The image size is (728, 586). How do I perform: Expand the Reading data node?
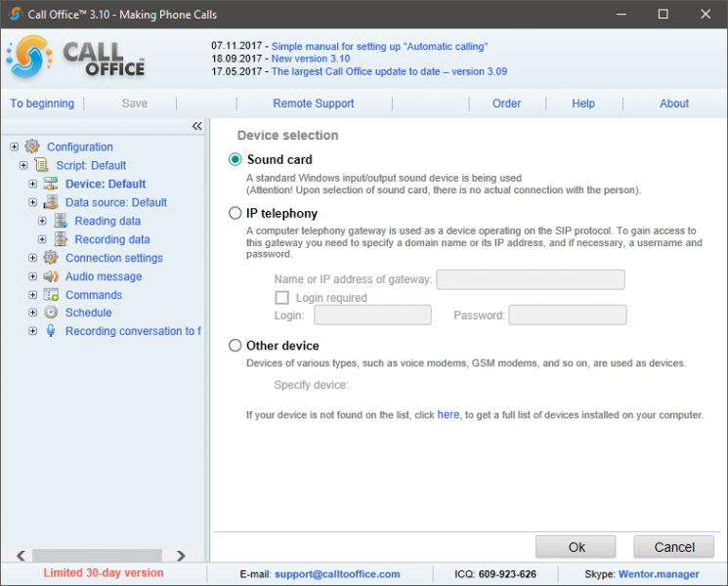tap(42, 221)
